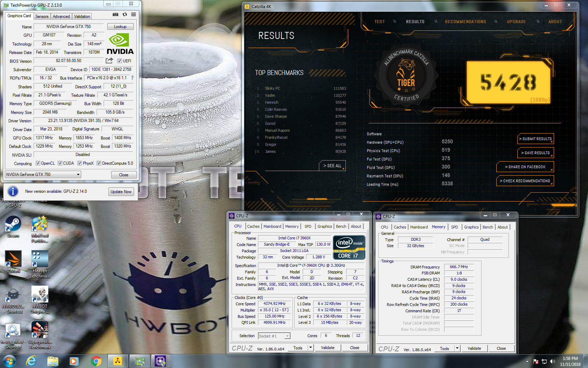Select Slinky PC benchmark row
The width and height of the screenshot is (588, 368).
point(301,88)
